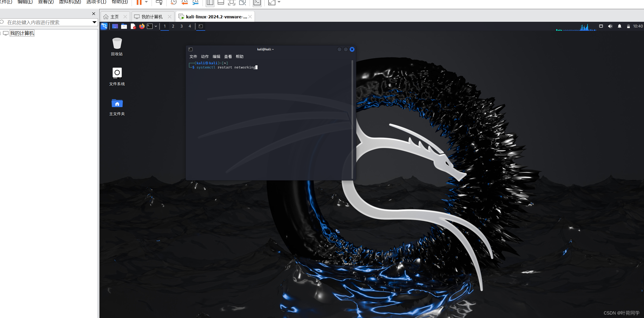Open the wired network status icon
This screenshot has width=644, height=318.
(x=601, y=26)
